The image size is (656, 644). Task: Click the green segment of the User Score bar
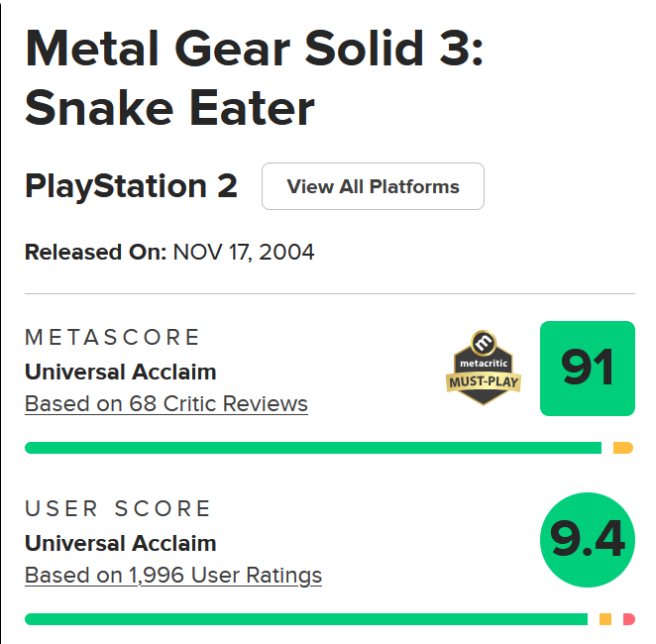tap(305, 619)
